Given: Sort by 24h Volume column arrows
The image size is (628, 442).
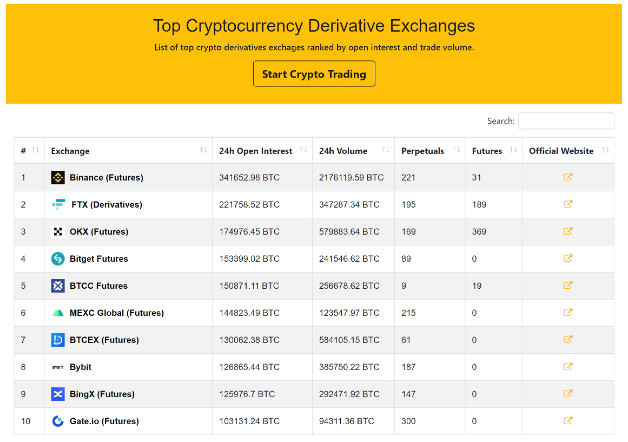Looking at the screenshot, I should coord(386,150).
